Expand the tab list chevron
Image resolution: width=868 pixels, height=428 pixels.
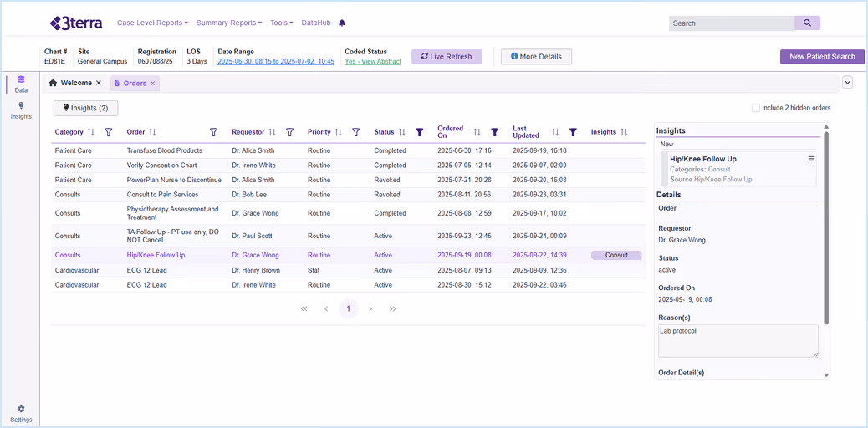(x=847, y=83)
